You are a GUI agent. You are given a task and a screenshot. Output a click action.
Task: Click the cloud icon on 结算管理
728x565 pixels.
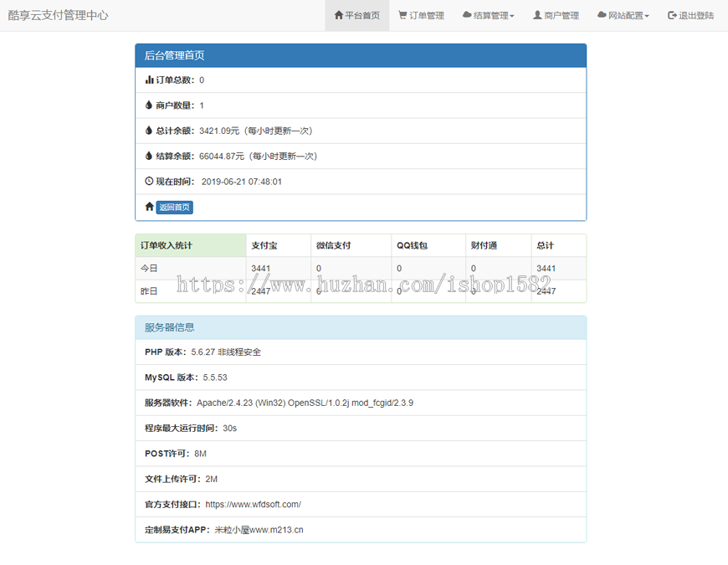pos(465,14)
